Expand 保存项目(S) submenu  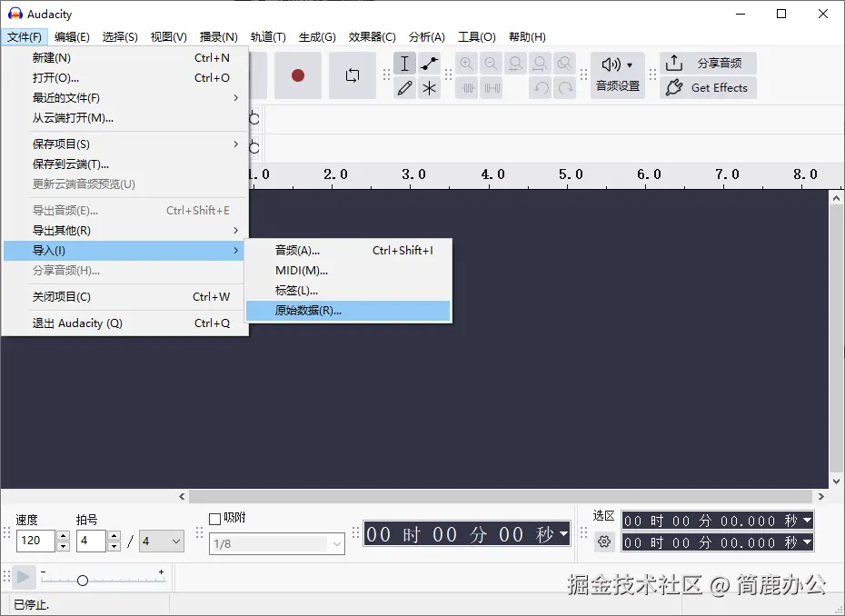pos(125,144)
